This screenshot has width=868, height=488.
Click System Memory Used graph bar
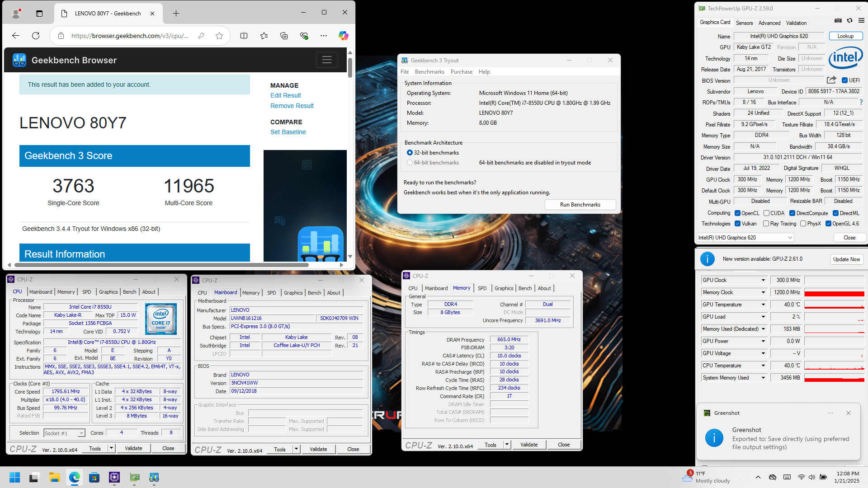(834, 378)
